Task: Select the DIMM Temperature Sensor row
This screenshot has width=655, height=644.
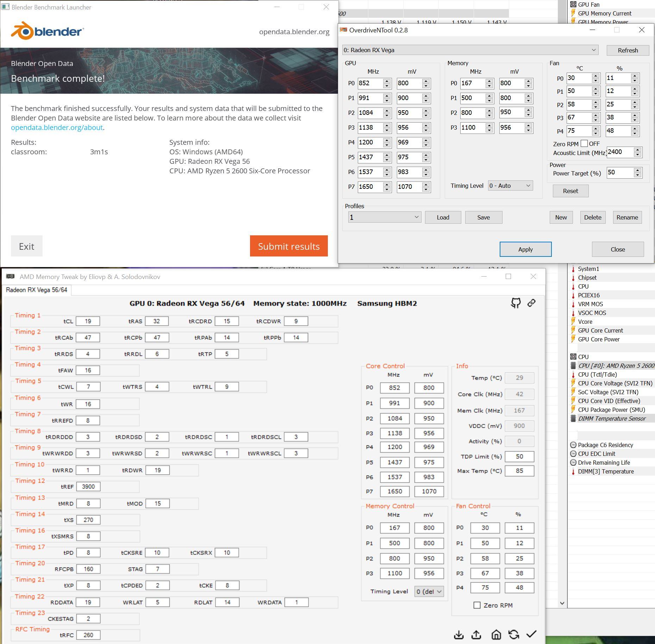Action: pyautogui.click(x=612, y=419)
